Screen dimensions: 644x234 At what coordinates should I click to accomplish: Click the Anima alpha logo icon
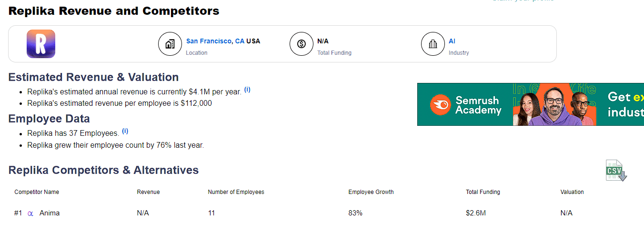[x=30, y=214]
